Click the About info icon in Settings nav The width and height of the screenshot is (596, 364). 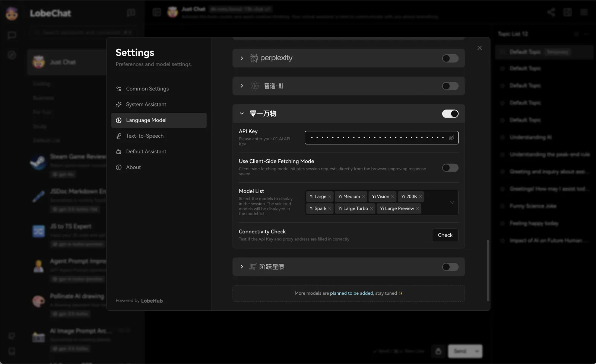(x=118, y=167)
